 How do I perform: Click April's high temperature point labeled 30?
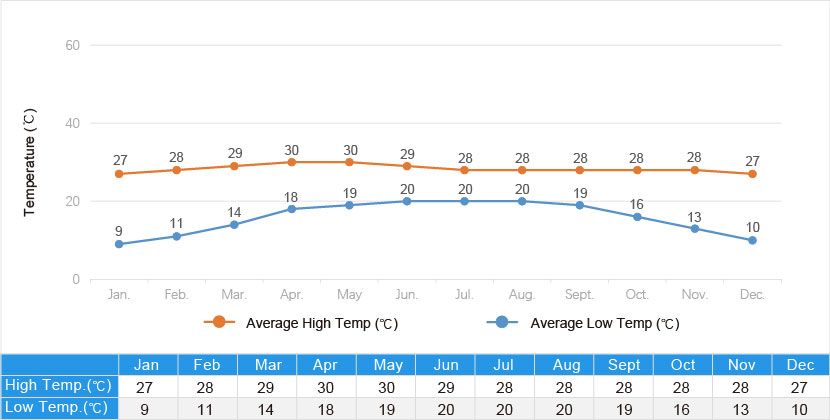pyautogui.click(x=292, y=162)
